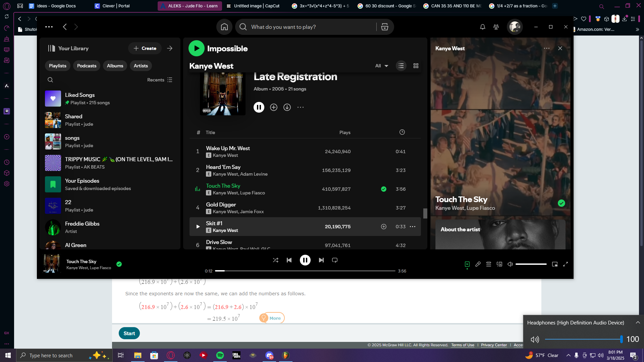Expand the audio device list
The image size is (644, 362).
638,322
